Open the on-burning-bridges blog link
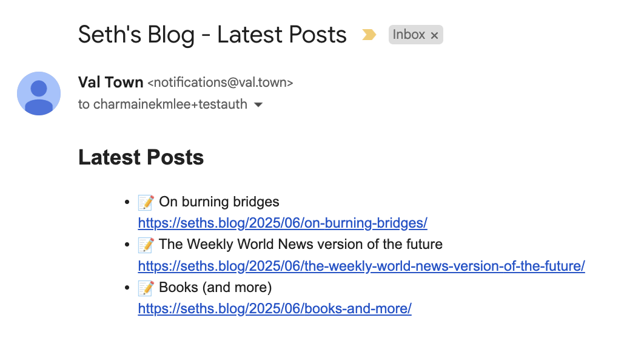The width and height of the screenshot is (644, 357). pos(283,223)
